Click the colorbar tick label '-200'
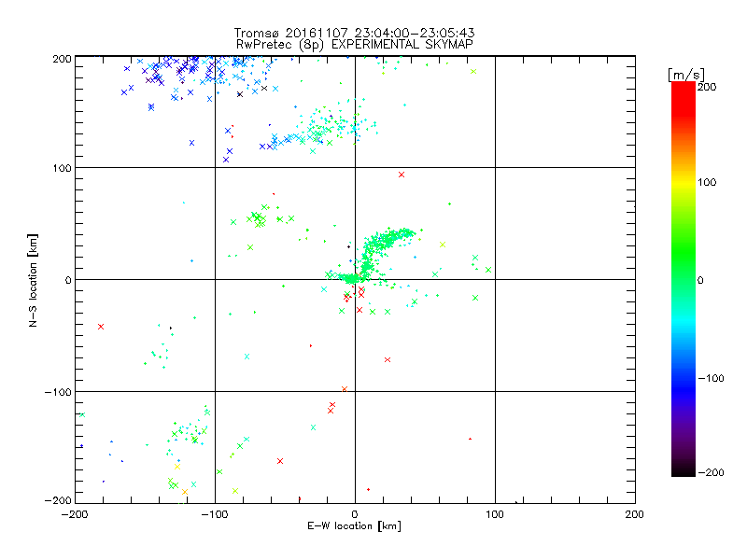This screenshot has width=747, height=560. click(x=711, y=472)
